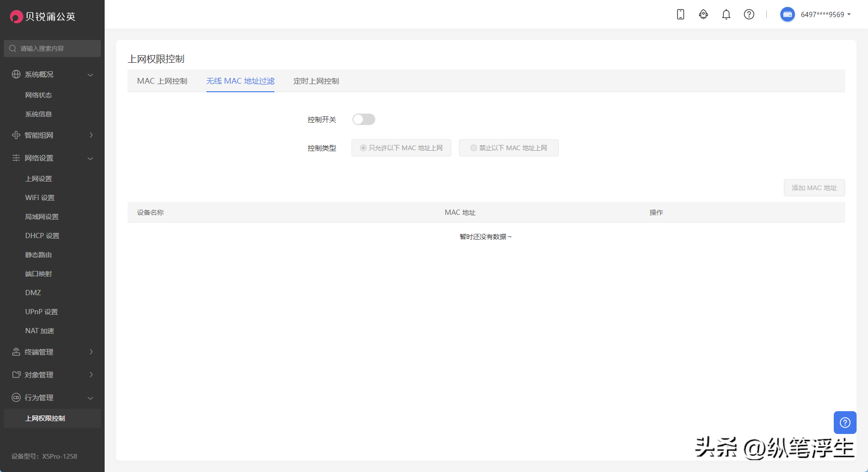Viewport: 868px width, 472px height.
Task: Click the 终端管理 device icon
Action: point(16,352)
